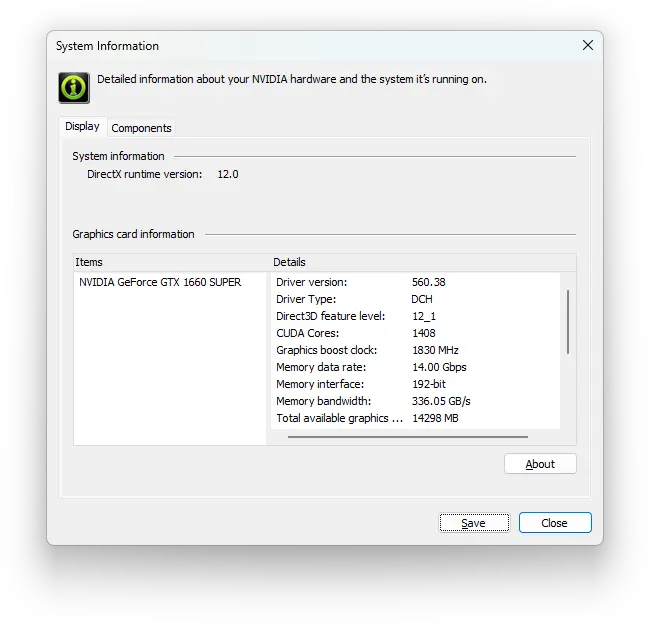This screenshot has width=649, height=625.
Task: Click the Graphics card information heading
Action: pyautogui.click(x=133, y=234)
